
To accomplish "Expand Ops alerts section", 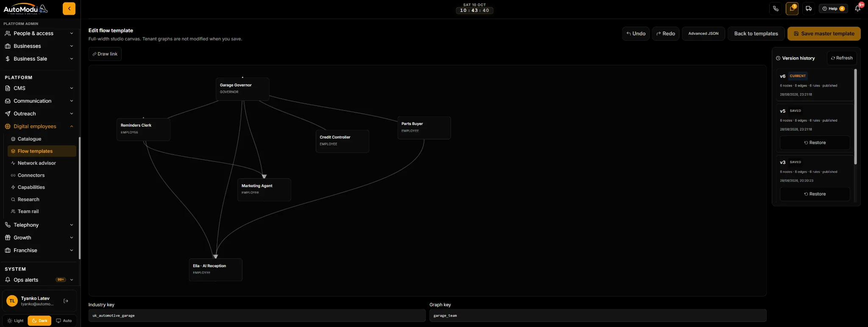I will [x=39, y=280].
